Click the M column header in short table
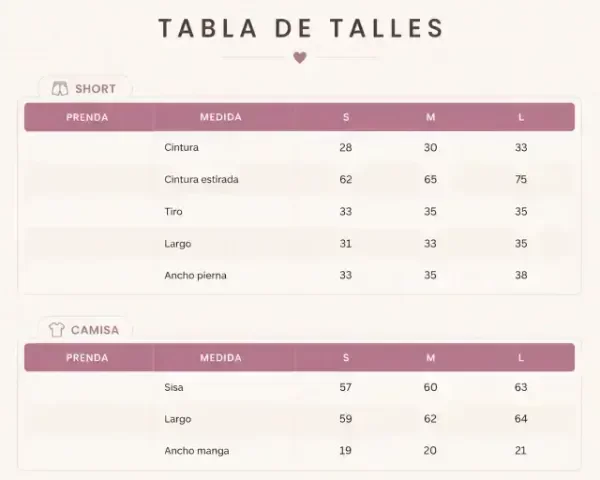Screen dimensions: 600x480 coord(430,117)
